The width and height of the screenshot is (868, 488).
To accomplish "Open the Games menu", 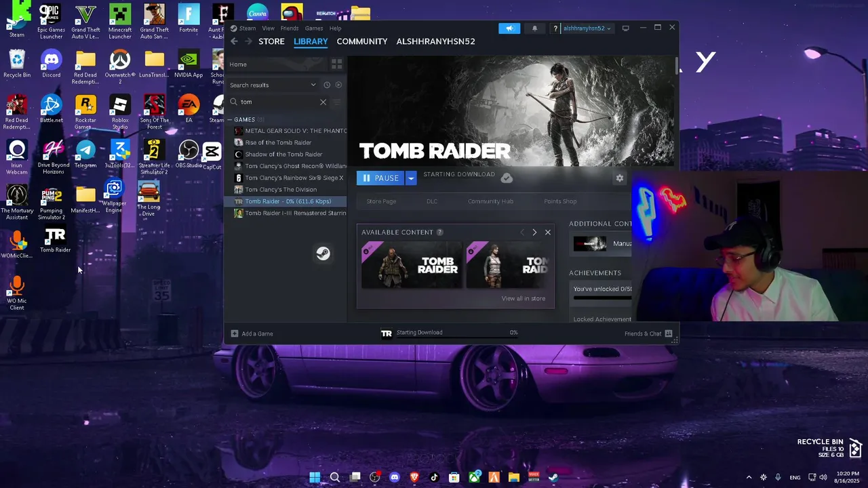I will (314, 28).
